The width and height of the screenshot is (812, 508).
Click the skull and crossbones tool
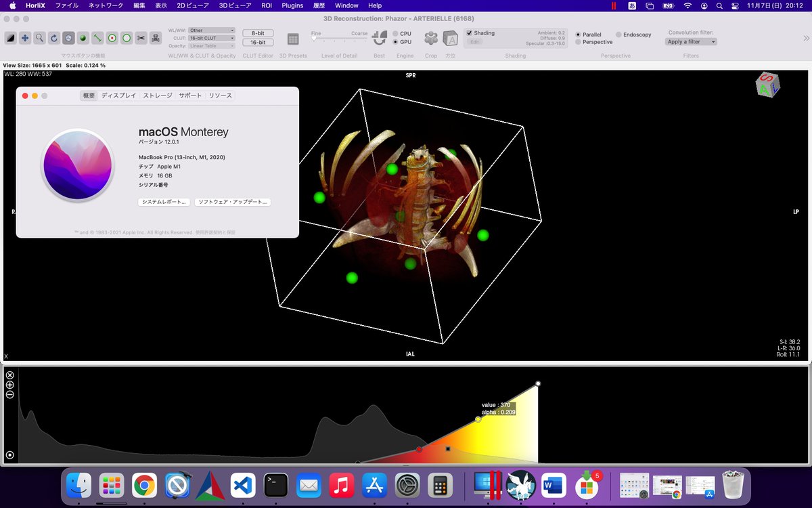tap(155, 38)
